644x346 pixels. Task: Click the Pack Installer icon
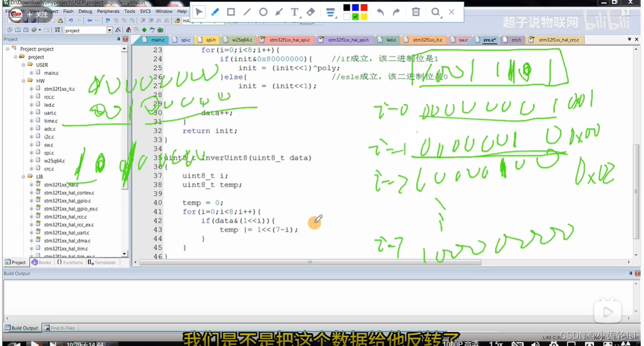[160, 30]
